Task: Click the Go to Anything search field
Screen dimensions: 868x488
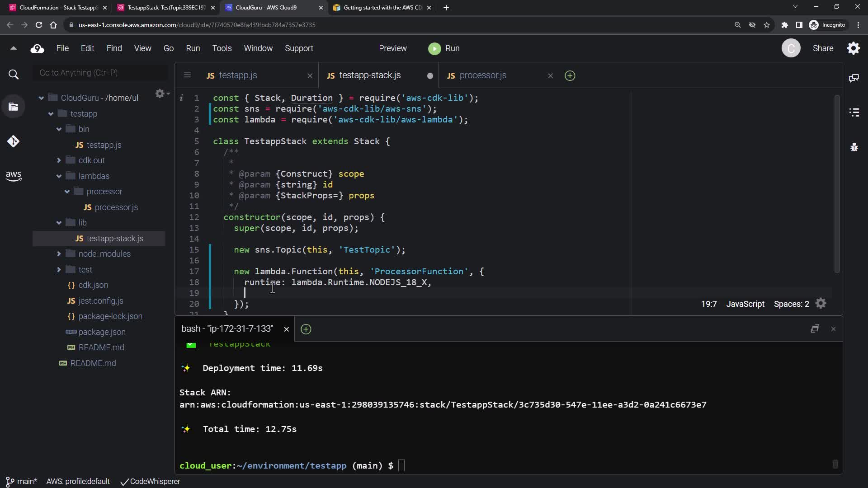Action: tap(100, 73)
